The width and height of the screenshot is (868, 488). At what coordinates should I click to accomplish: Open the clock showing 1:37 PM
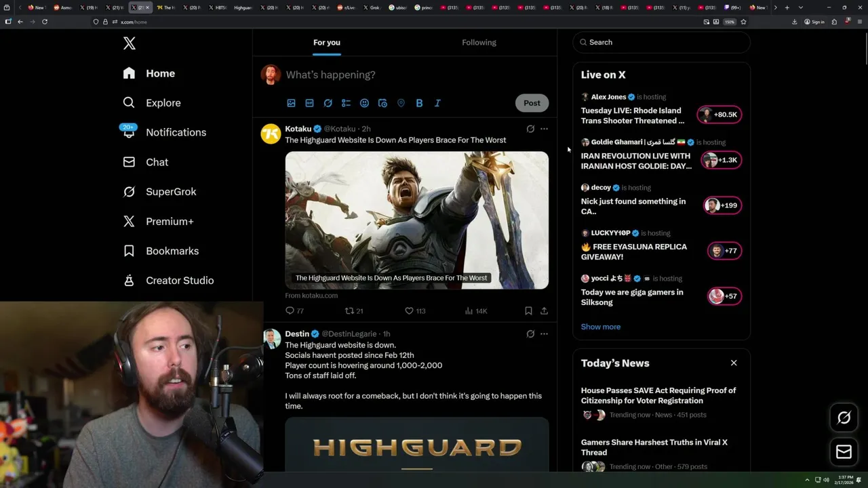click(844, 480)
